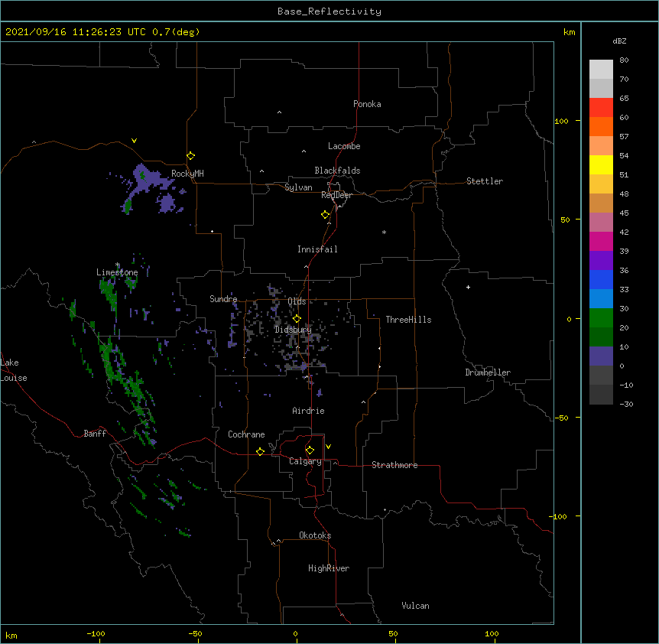Select the yellow diamond marker under Cochrane
Viewport: 659px width, 644px height.
[x=260, y=451]
